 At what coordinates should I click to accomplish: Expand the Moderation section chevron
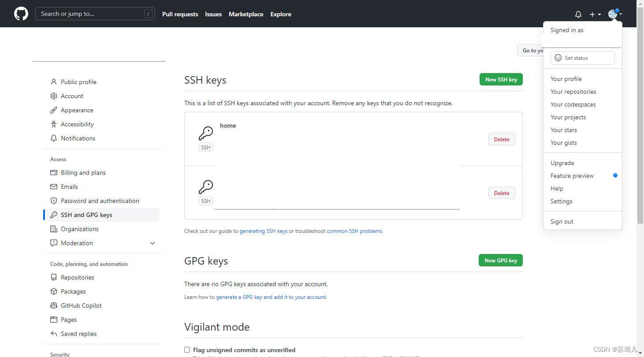(x=153, y=243)
